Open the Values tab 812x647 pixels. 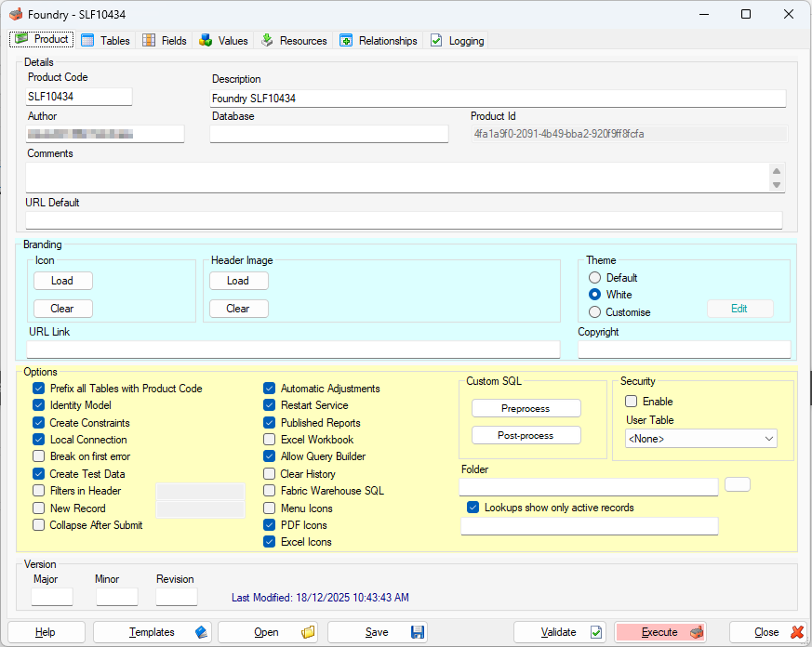point(224,40)
